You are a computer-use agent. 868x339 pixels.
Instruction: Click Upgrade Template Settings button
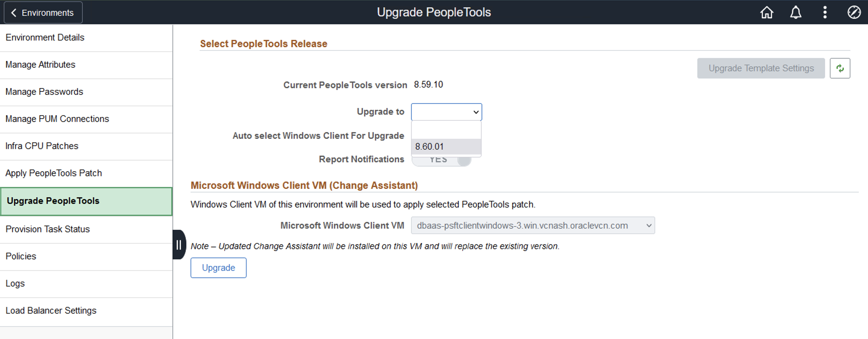pos(760,68)
